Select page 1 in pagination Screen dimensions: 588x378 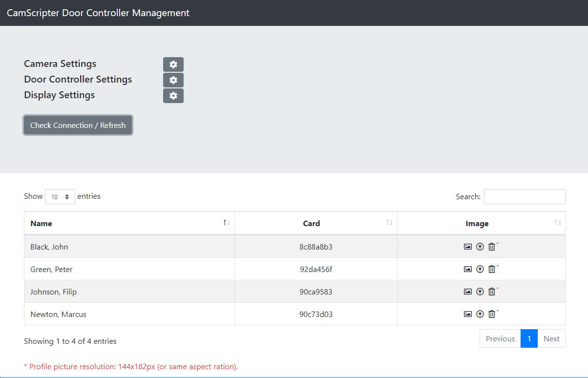point(529,339)
